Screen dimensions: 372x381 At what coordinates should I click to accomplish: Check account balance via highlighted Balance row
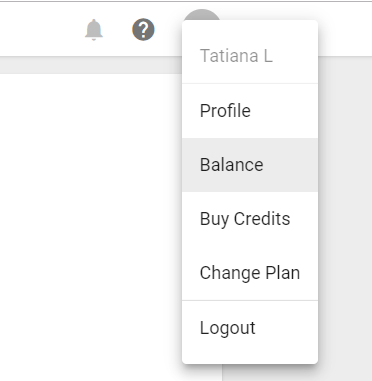click(250, 165)
